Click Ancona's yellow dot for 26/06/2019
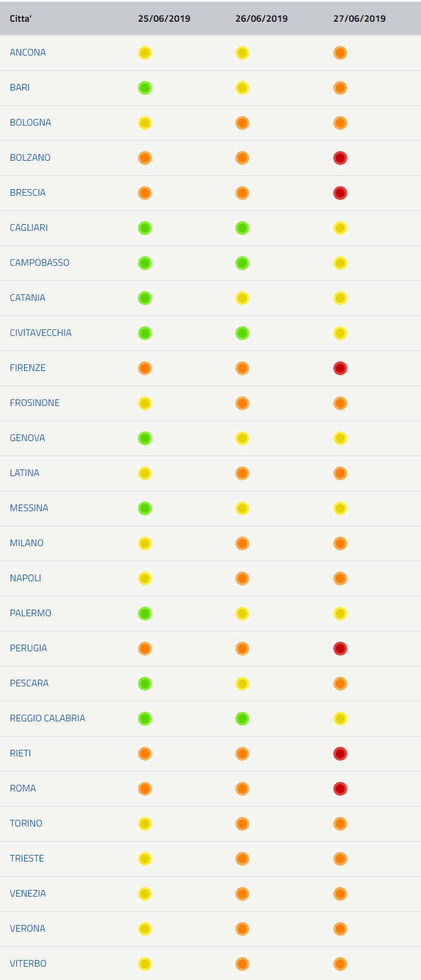The height and width of the screenshot is (980, 421). tap(242, 53)
